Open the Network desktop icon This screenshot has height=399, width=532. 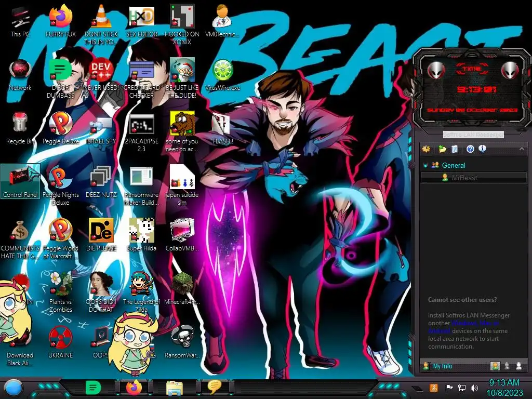tap(20, 75)
